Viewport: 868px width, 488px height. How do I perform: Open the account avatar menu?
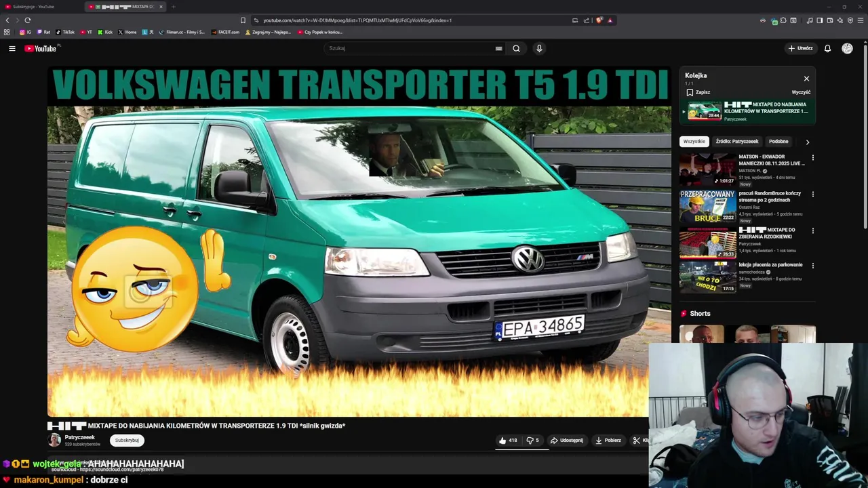[x=847, y=48]
